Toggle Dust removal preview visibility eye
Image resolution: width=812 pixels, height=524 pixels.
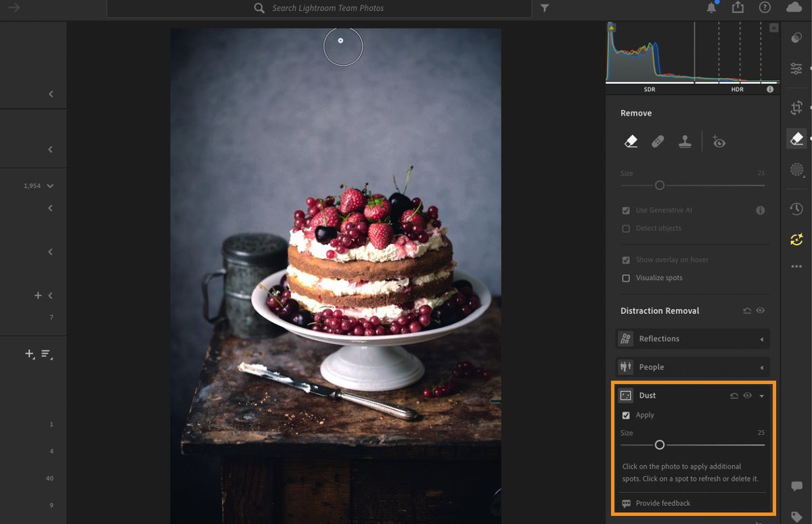(x=747, y=396)
